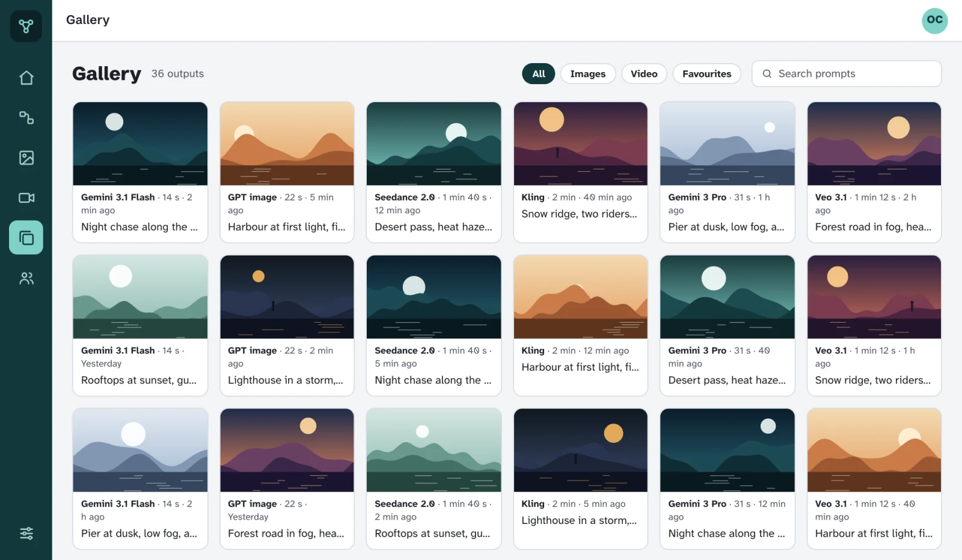Open Gemini 3.1 Flash Pier at dusk thumbnail

[140, 450]
